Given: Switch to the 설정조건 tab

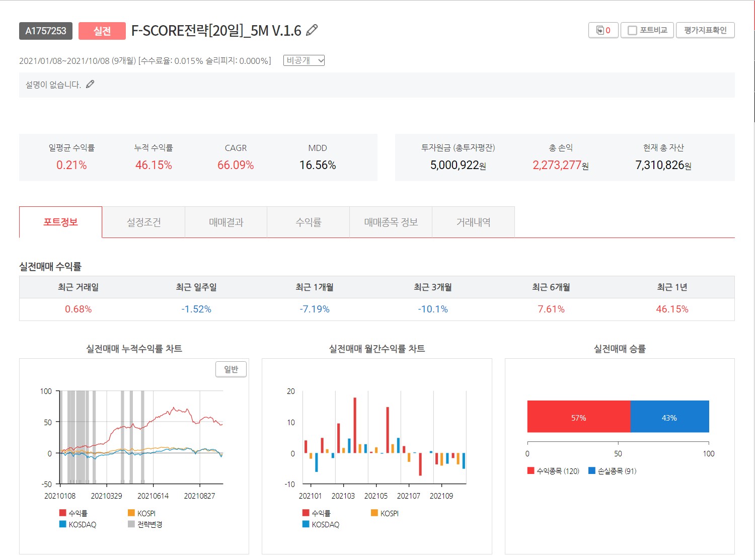Looking at the screenshot, I should tap(143, 222).
